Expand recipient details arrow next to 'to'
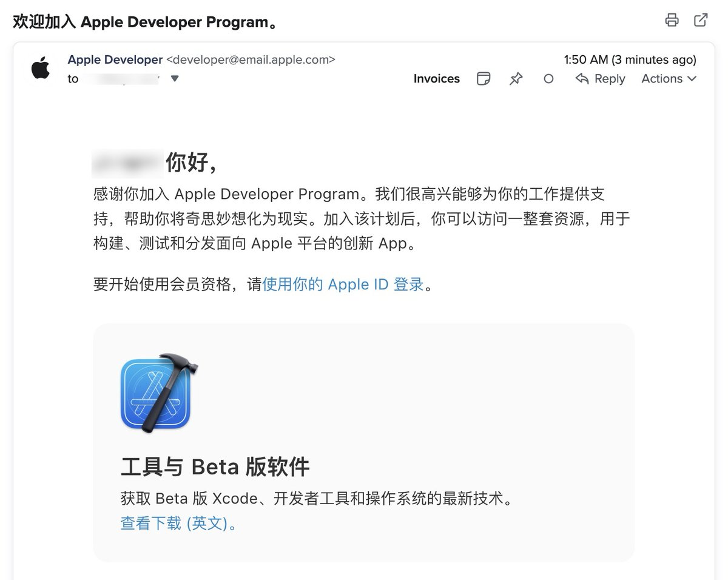Viewport: 728px width, 580px height. point(175,78)
